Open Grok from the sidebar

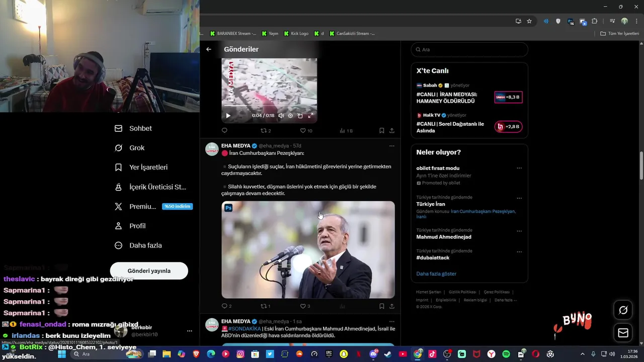coord(130,148)
